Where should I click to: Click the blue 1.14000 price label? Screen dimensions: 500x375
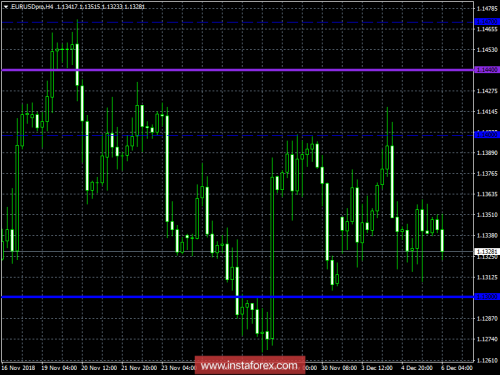[x=487, y=135]
